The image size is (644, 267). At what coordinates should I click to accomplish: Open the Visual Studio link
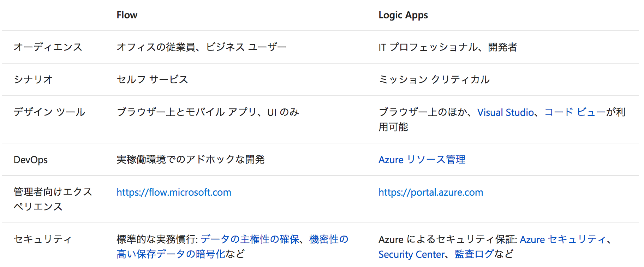505,112
